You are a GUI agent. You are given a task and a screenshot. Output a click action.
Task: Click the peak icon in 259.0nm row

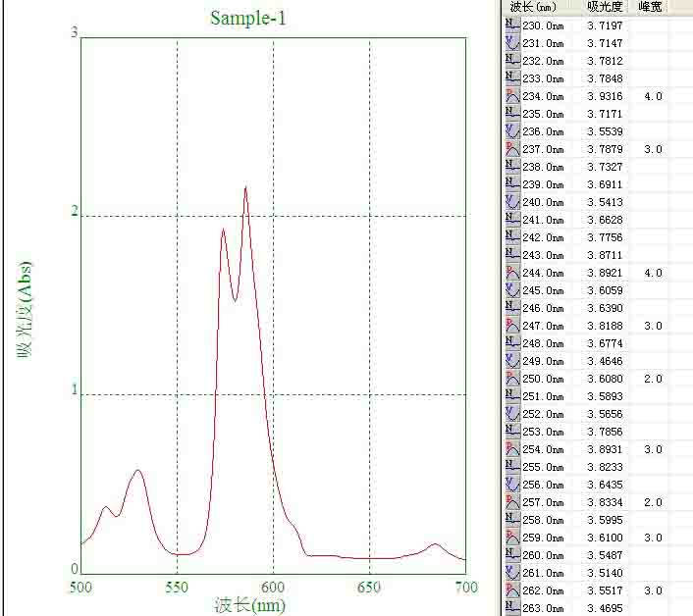(512, 538)
